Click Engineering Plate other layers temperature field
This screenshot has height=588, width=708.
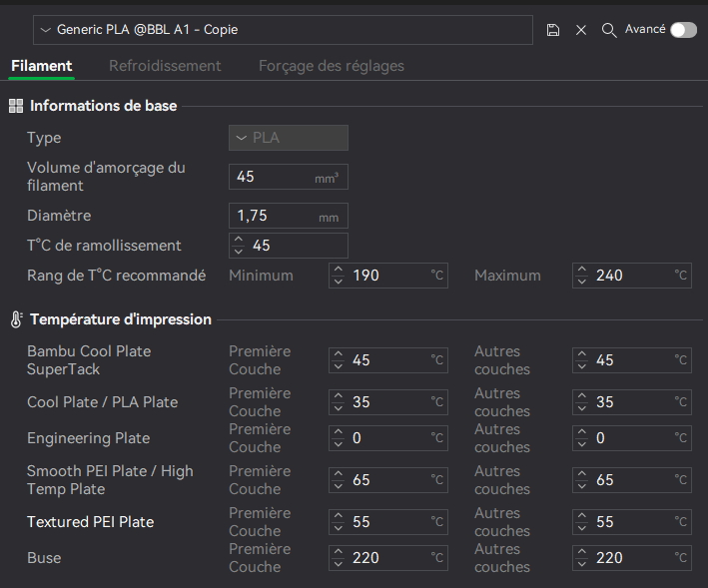click(632, 438)
